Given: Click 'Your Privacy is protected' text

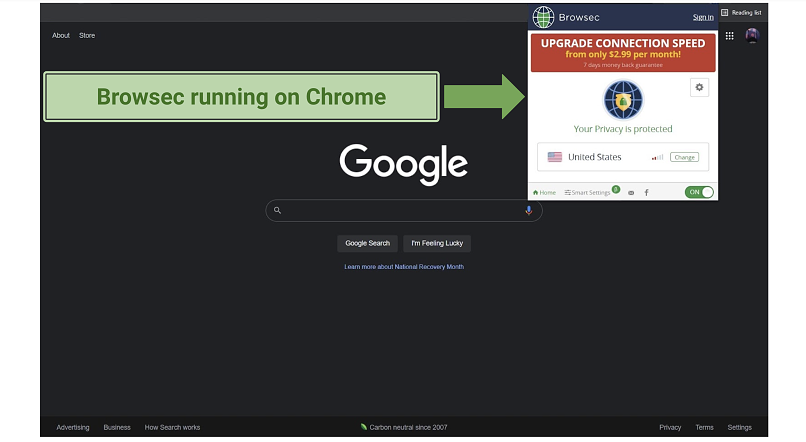Looking at the screenshot, I should tap(622, 129).
